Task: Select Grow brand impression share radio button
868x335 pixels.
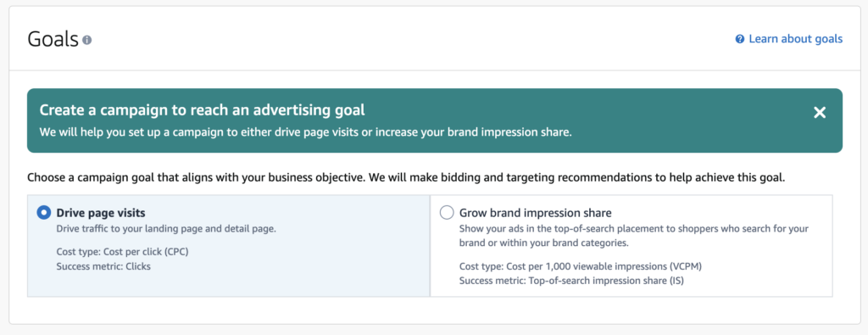Action: (446, 213)
